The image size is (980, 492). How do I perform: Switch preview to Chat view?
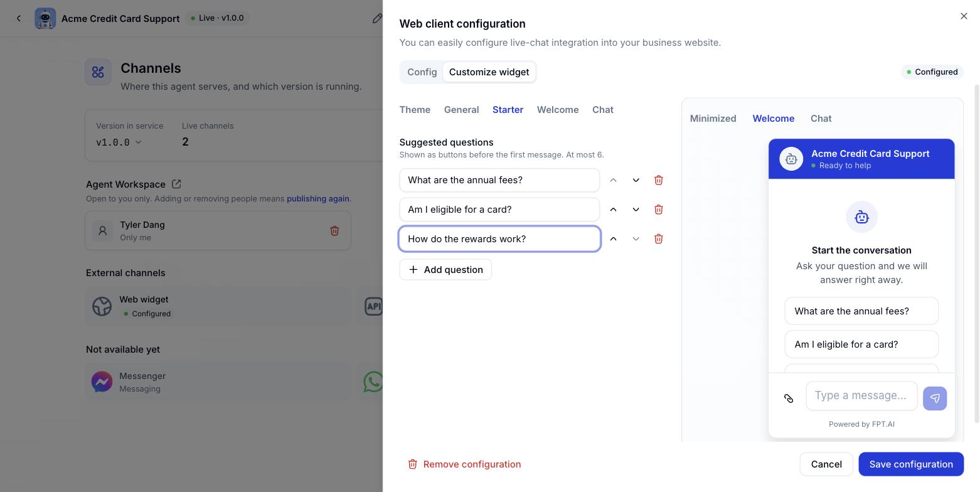tap(821, 119)
